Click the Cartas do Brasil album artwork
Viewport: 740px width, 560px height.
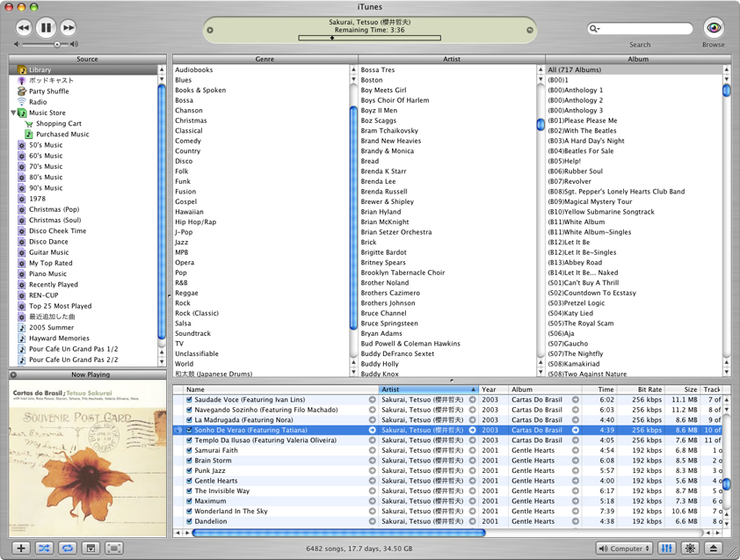point(87,459)
